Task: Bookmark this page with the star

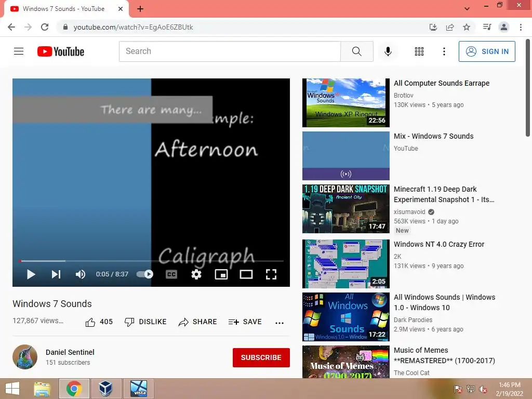Action: pos(467,27)
